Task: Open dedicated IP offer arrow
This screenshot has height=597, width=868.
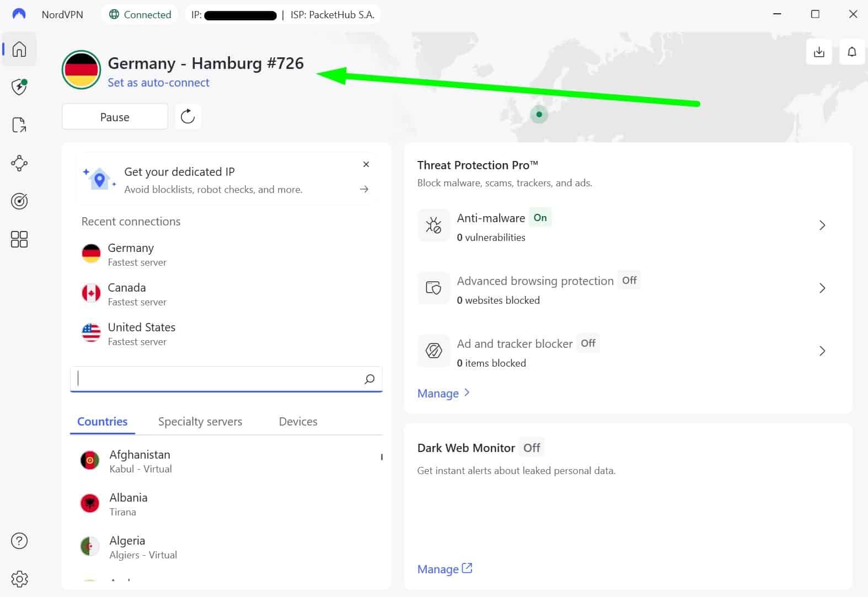Action: click(x=364, y=189)
